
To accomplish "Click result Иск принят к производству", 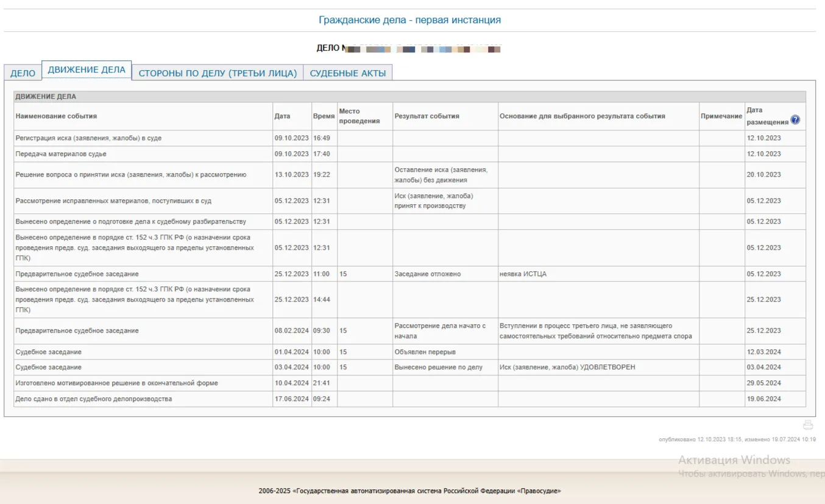I will 433,201.
